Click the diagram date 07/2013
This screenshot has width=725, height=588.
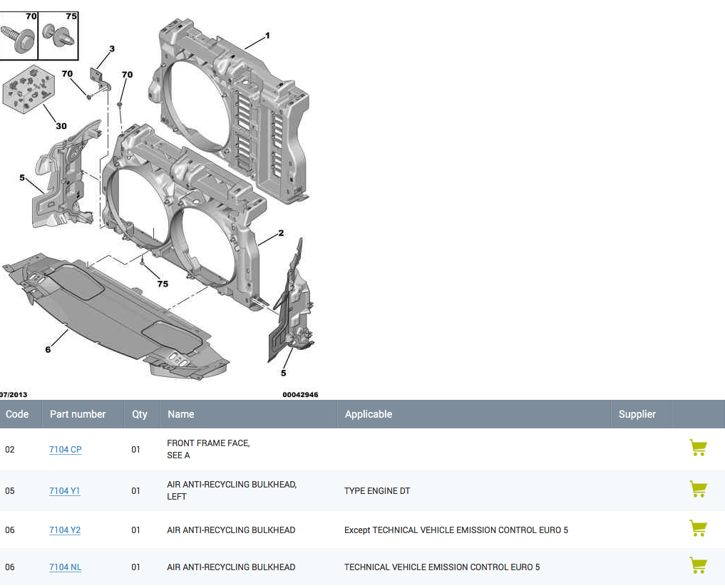click(14, 395)
